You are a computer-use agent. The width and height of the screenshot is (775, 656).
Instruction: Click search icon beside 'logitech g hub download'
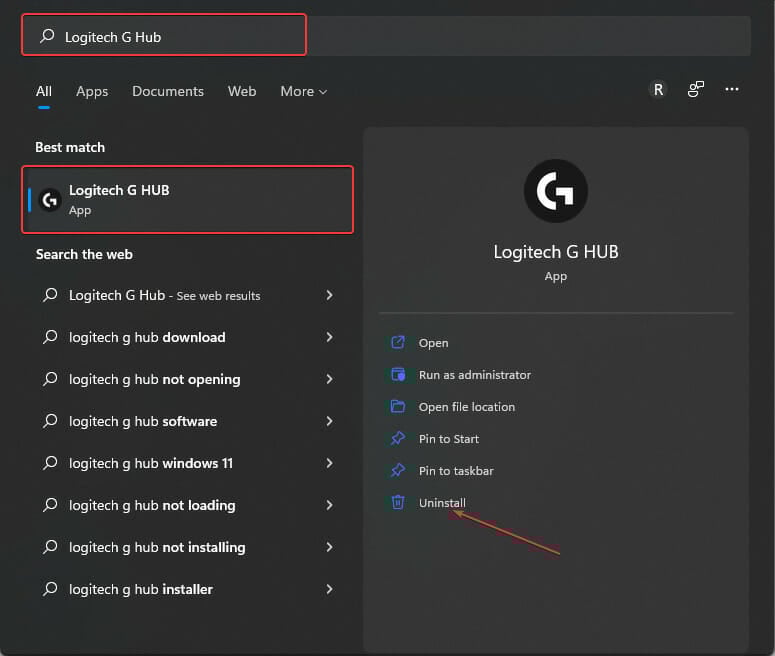click(50, 337)
